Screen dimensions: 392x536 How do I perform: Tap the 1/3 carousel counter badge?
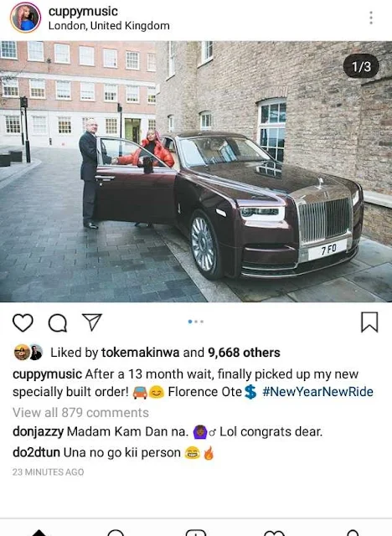[x=361, y=66]
